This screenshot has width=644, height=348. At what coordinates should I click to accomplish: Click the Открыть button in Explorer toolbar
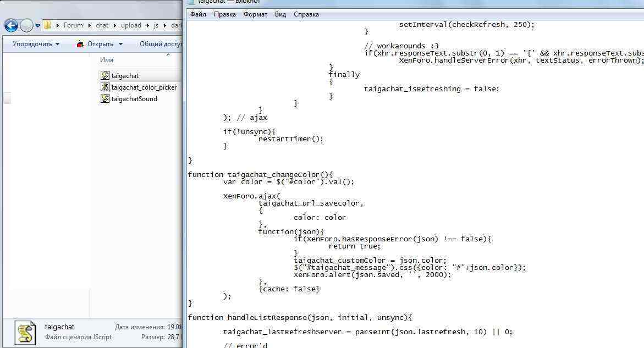(x=95, y=44)
